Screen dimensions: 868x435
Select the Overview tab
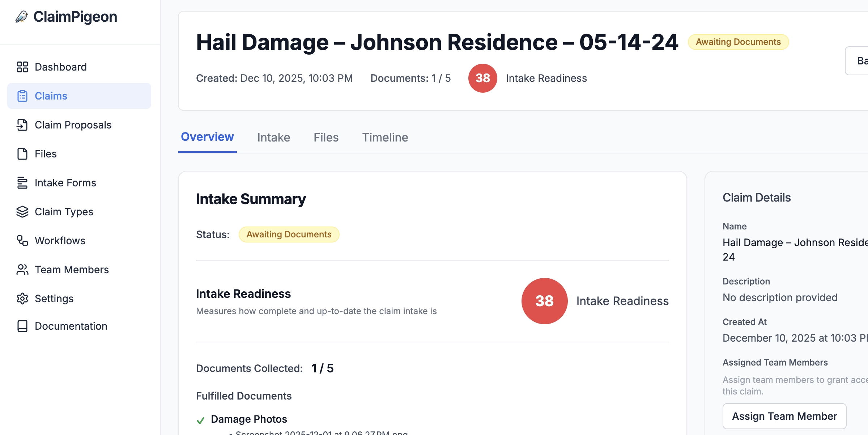tap(207, 137)
